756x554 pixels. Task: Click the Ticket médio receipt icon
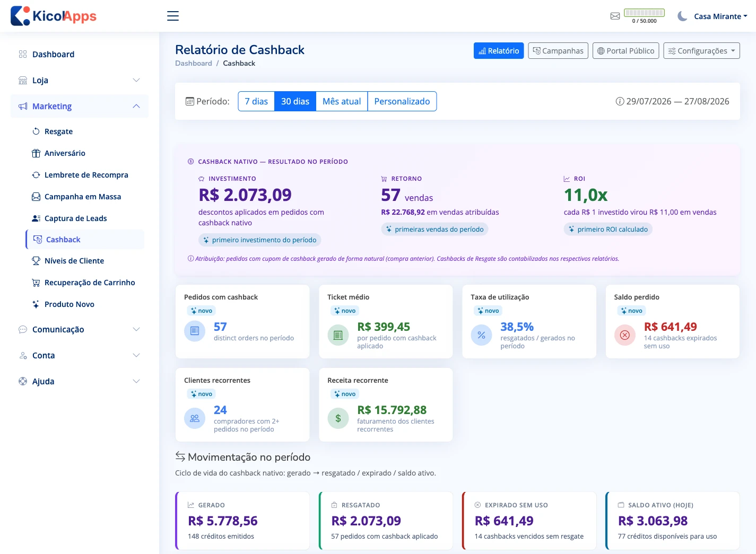coord(338,335)
